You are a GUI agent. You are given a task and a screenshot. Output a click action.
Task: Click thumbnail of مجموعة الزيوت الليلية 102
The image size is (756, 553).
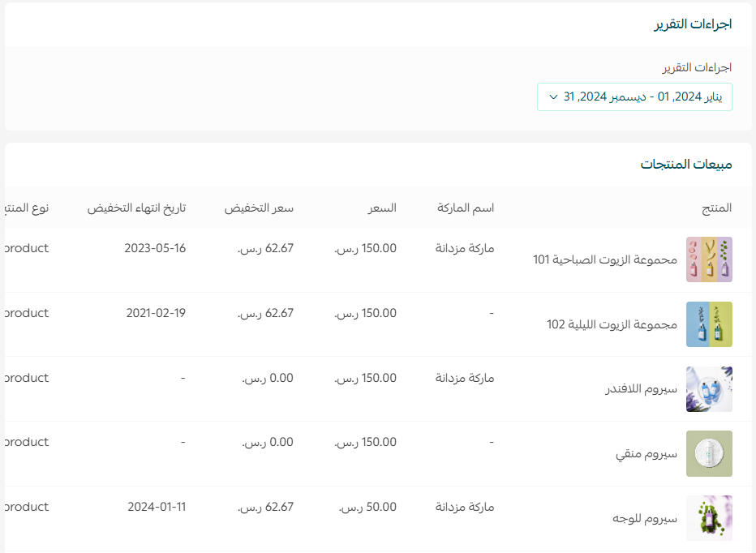click(709, 324)
